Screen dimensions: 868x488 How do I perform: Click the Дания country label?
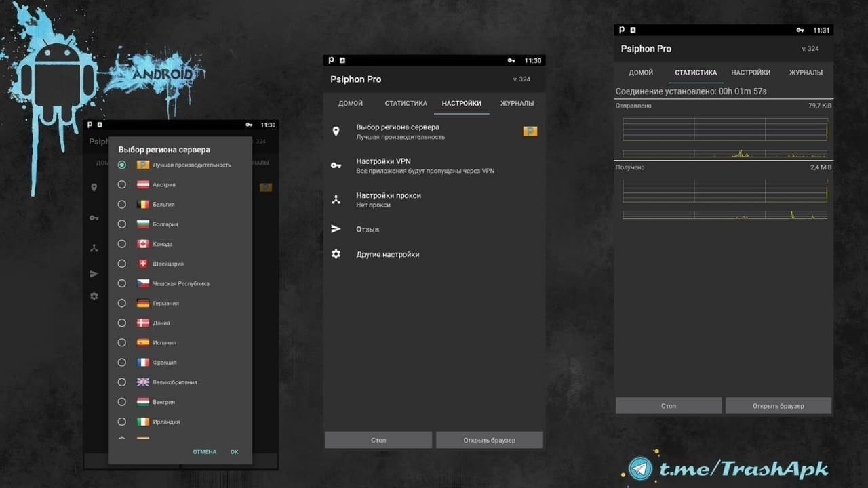click(161, 323)
